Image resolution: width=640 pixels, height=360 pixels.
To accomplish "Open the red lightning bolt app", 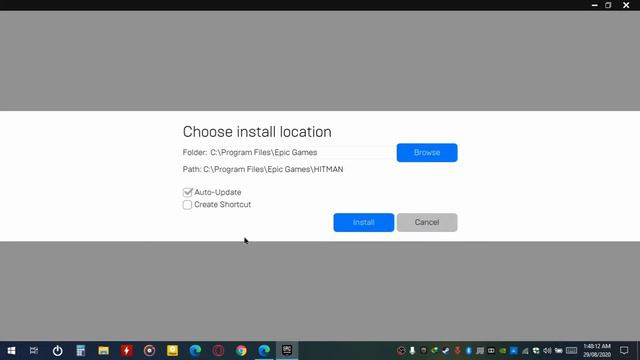I will click(x=127, y=351).
